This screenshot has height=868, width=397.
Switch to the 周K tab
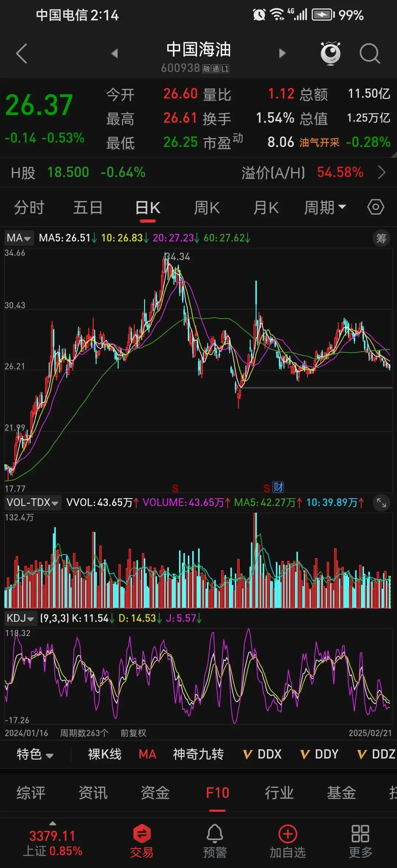pyautogui.click(x=207, y=208)
